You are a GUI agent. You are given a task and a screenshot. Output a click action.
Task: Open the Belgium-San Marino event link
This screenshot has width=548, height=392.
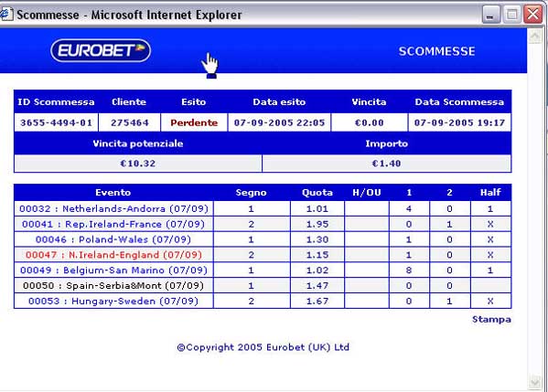coord(113,270)
